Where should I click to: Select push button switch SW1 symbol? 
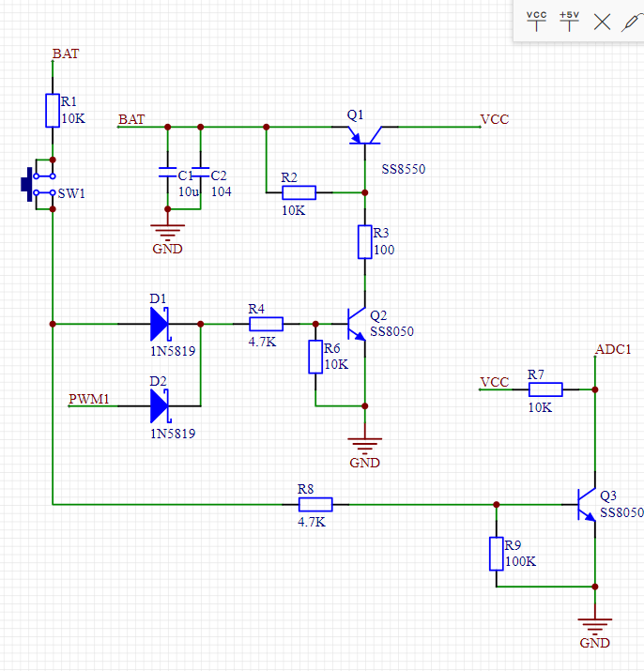[38, 185]
